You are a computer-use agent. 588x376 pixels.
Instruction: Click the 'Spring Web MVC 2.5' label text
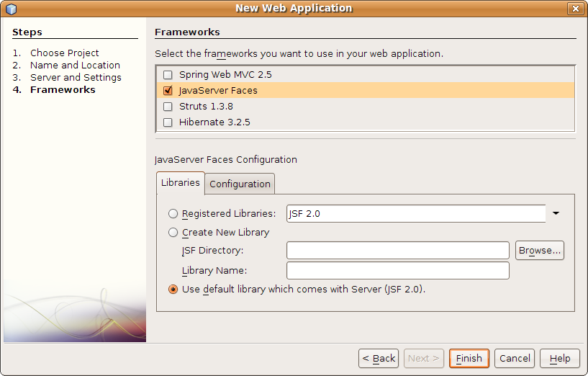coord(225,75)
